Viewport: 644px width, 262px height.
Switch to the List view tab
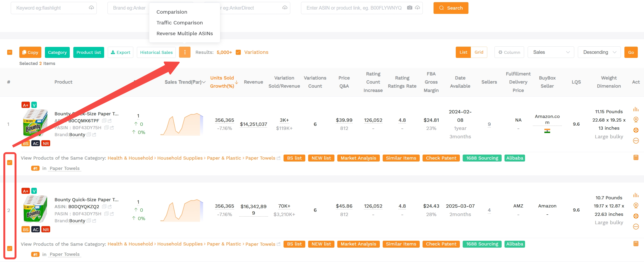[x=463, y=52]
